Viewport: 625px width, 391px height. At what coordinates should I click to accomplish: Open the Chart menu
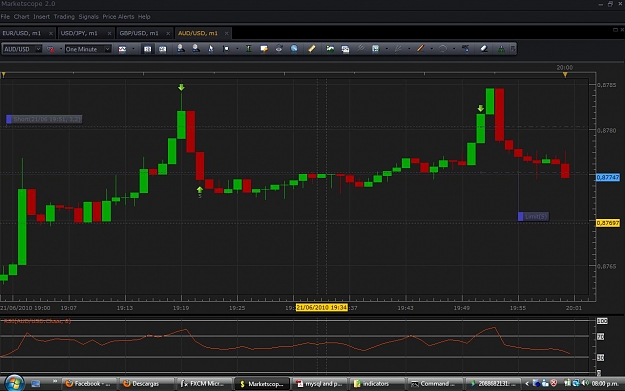tap(22, 17)
